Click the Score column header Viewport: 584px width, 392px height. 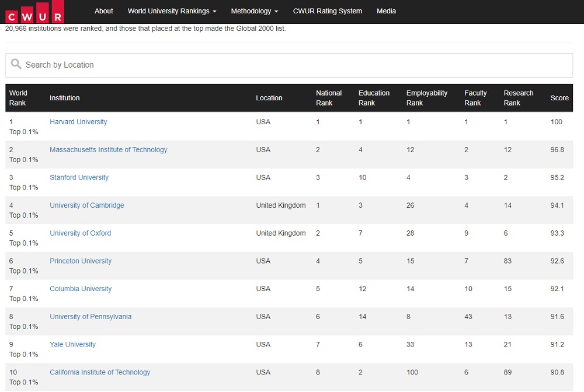coord(559,98)
